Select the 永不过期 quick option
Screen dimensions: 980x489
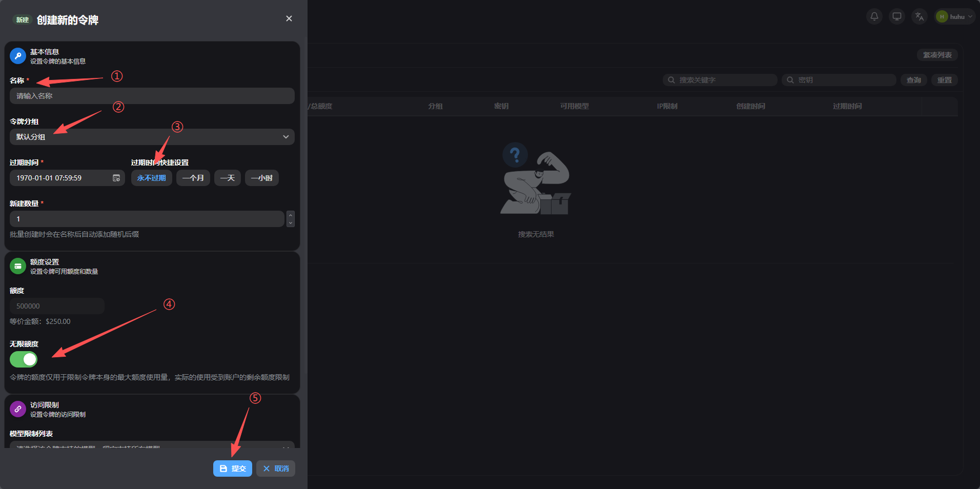pyautogui.click(x=151, y=178)
